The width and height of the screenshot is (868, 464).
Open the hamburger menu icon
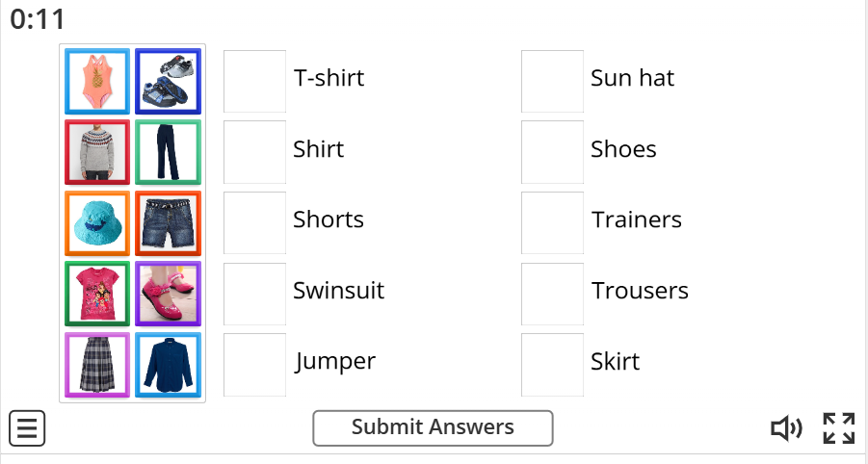tap(27, 428)
